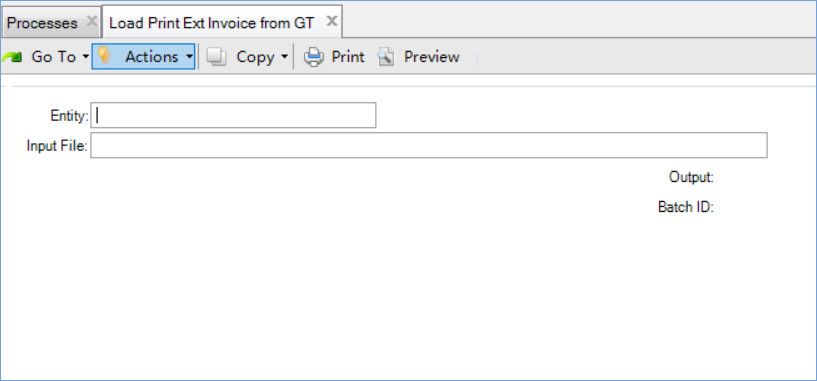Screen dimensions: 817x381
Task: Click the Preview magnifier icon
Action: (x=386, y=57)
